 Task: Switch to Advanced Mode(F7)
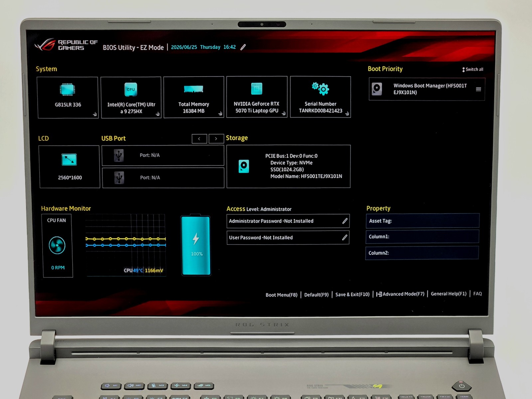[400, 294]
